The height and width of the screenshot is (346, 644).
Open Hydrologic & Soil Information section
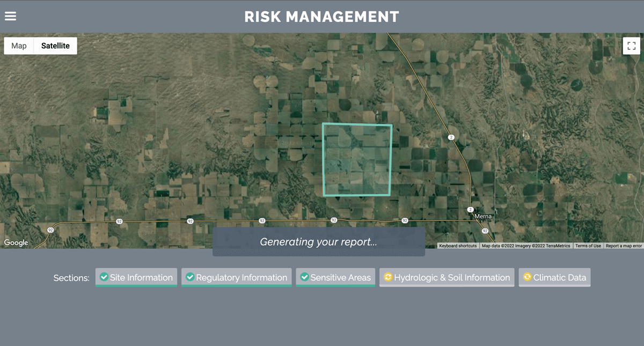[x=447, y=277]
